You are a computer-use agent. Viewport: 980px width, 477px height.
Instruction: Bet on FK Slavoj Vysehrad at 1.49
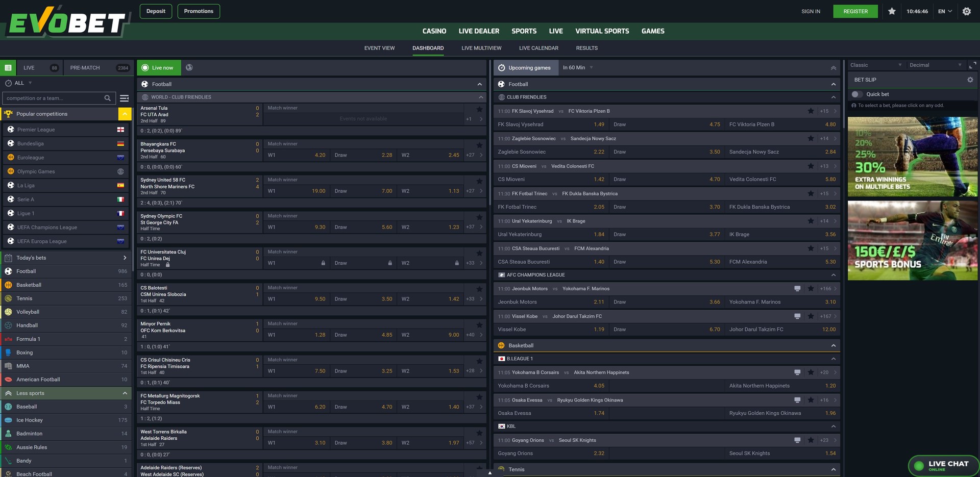pyautogui.click(x=551, y=124)
